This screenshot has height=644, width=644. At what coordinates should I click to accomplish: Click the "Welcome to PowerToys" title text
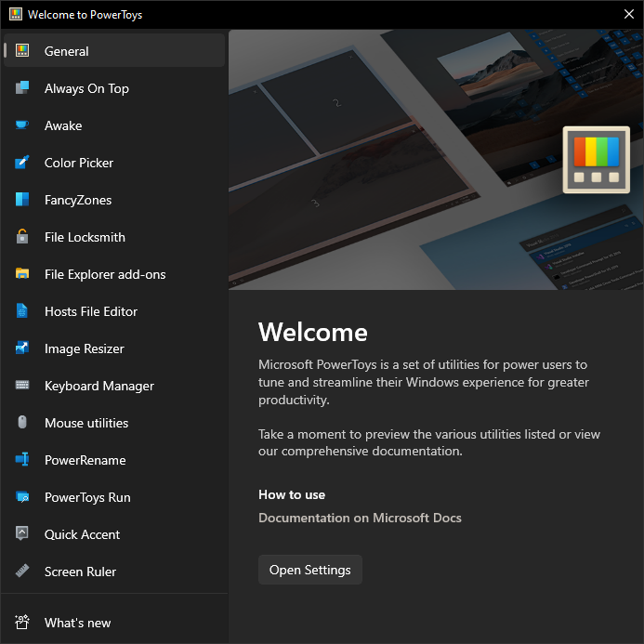(85, 15)
